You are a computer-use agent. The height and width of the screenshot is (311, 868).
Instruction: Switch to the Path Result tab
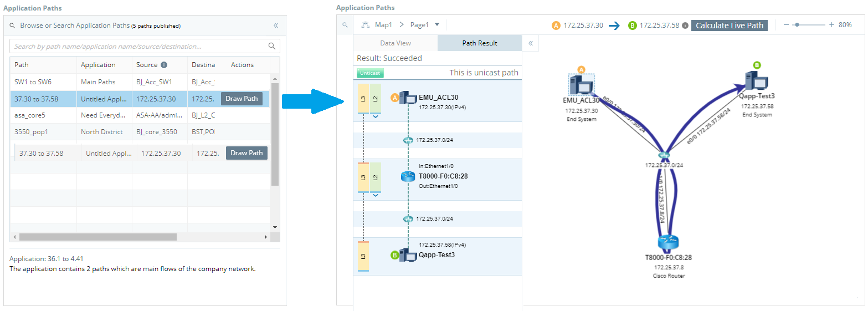[x=480, y=43]
